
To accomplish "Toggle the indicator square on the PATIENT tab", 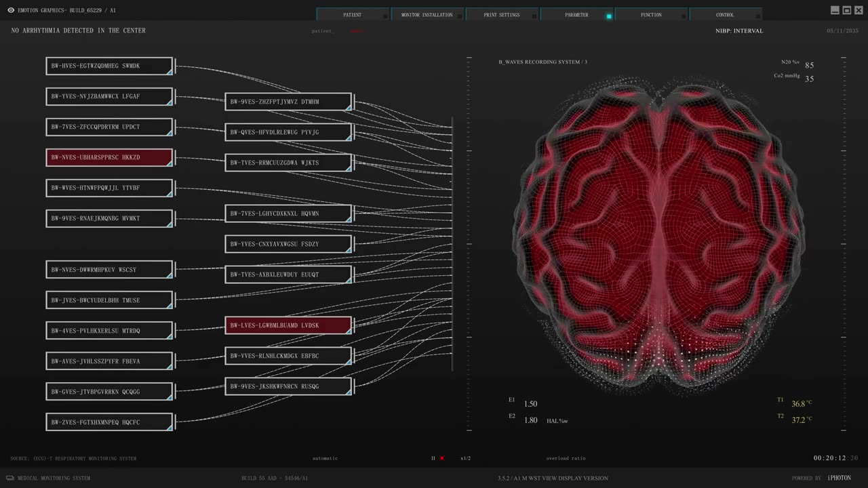I will [x=385, y=16].
